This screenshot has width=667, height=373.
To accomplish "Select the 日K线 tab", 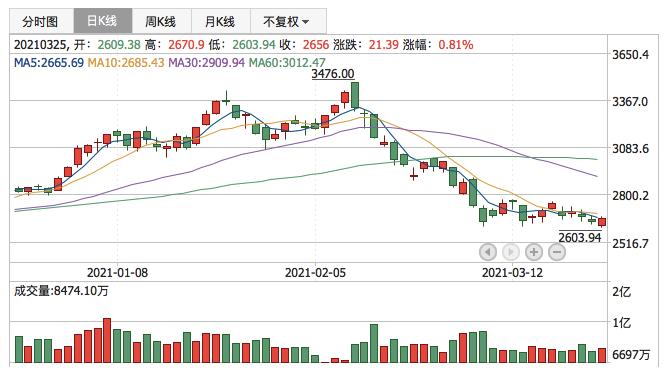I will (x=103, y=20).
